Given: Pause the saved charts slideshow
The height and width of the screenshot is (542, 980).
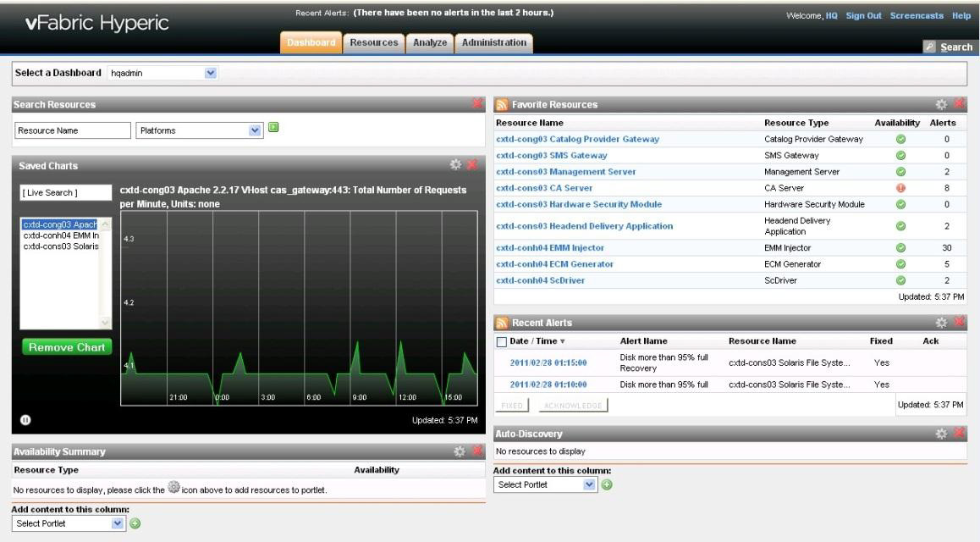Looking at the screenshot, I should [24, 420].
